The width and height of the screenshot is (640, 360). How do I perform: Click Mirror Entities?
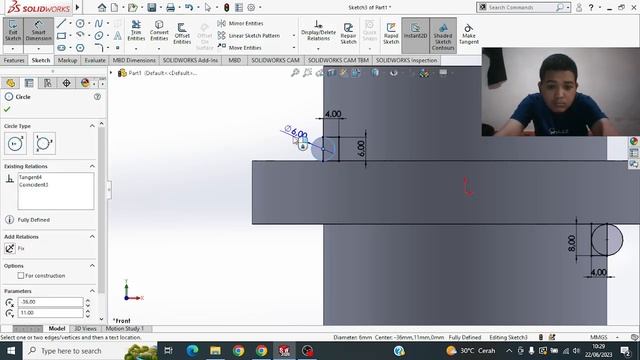[x=240, y=23]
